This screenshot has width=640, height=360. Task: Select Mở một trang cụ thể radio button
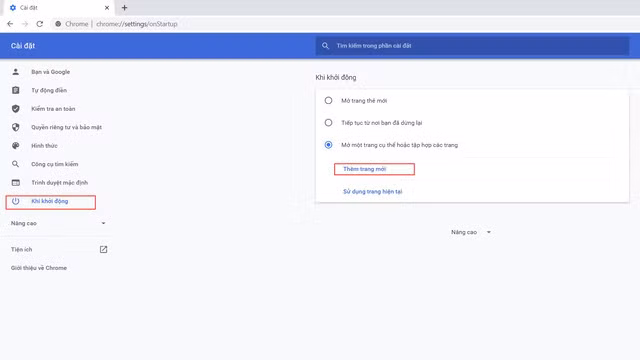point(328,145)
